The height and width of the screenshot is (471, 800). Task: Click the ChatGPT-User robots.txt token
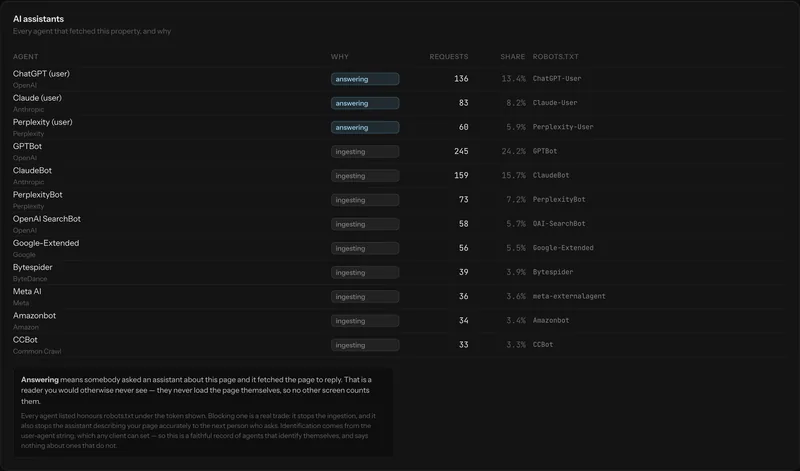(x=557, y=79)
